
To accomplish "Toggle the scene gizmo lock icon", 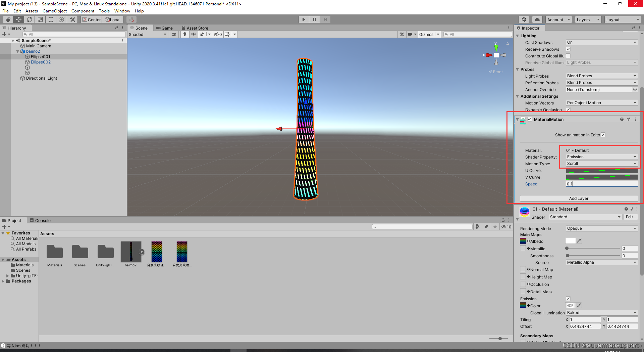I will (507, 44).
